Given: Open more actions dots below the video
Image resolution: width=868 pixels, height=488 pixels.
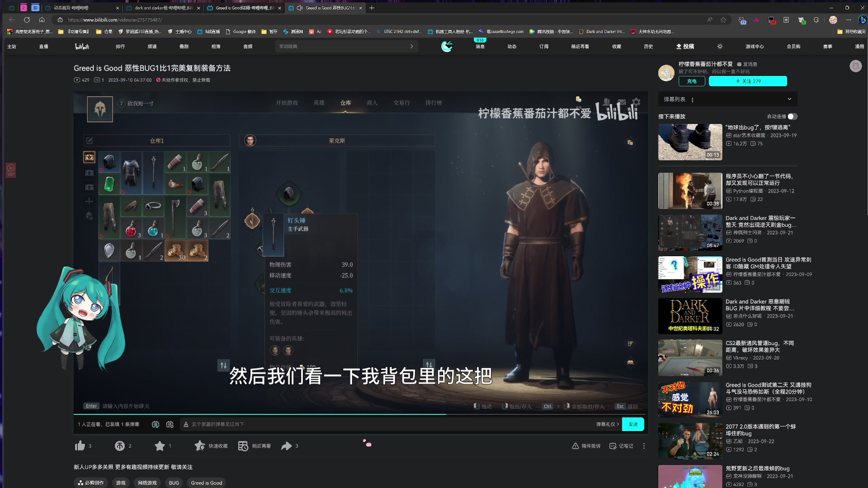Looking at the screenshot, I should (644, 446).
